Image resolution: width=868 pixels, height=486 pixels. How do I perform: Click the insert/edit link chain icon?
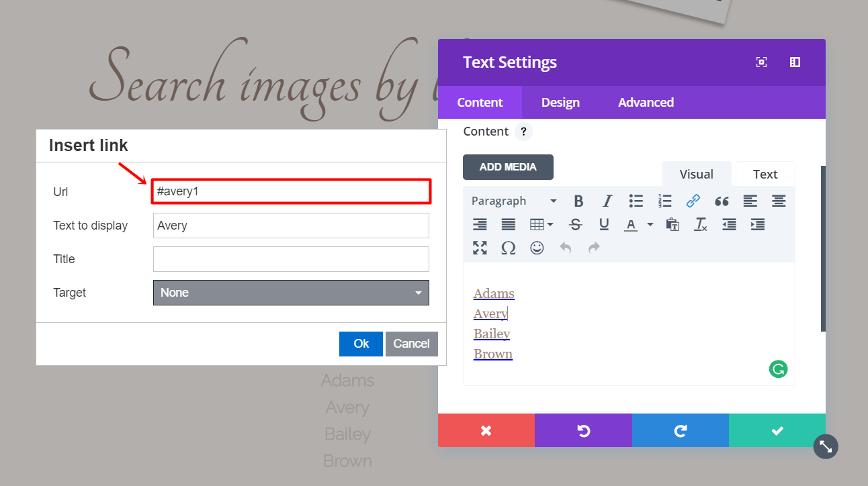(x=693, y=201)
